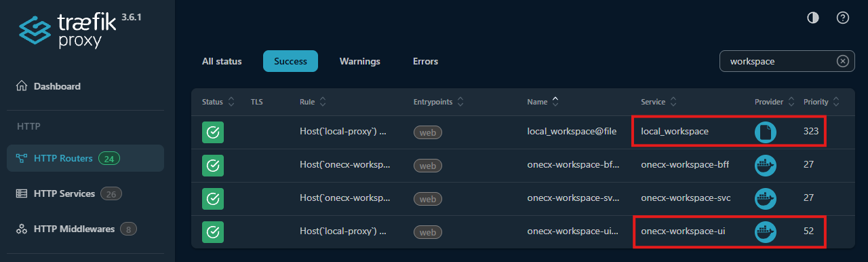Click docker provider icon for onecx-workspace-ui
Image resolution: width=868 pixels, height=262 pixels.
point(766,232)
